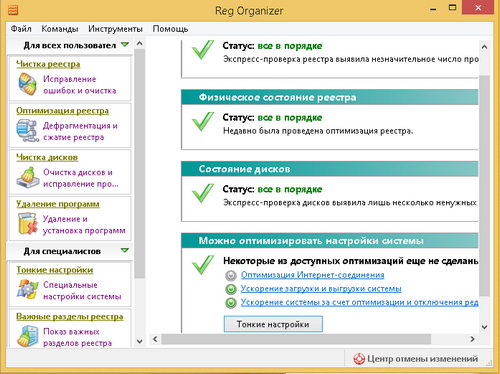Toggle the green circle for 'Ускорение системы за счет оптимизации'
This screenshot has height=374, width=500.
pyautogui.click(x=231, y=303)
